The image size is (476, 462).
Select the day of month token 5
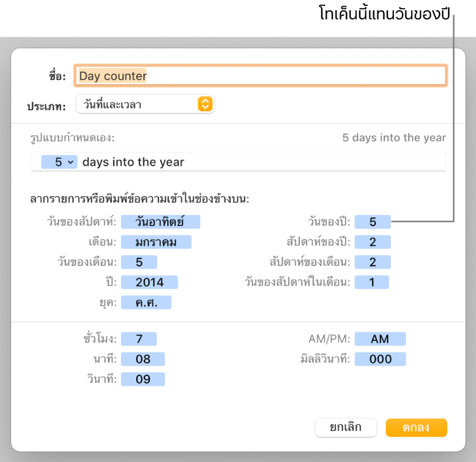(x=139, y=262)
